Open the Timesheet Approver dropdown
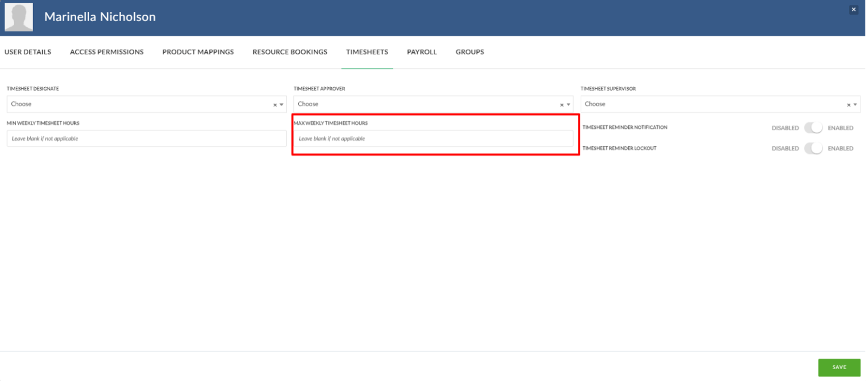Viewport: 868px width, 382px height. point(433,104)
